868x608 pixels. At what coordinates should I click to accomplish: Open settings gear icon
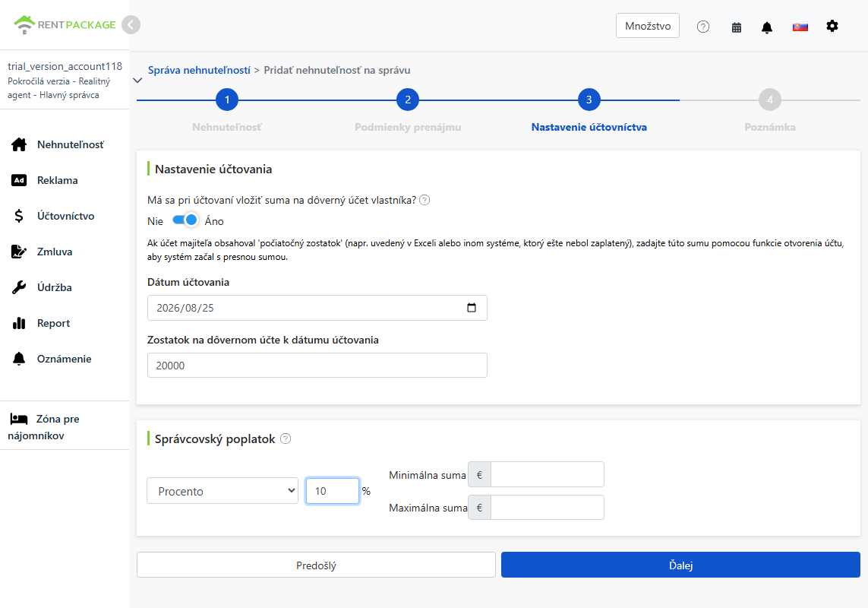click(x=832, y=26)
